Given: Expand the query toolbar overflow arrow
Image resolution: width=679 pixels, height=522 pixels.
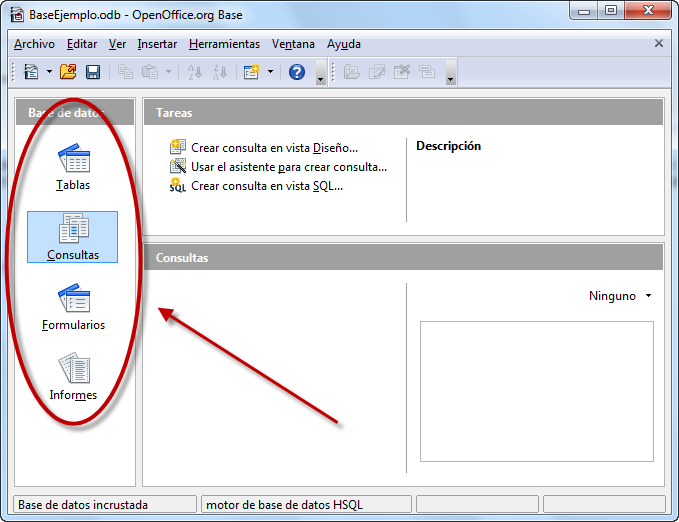Looking at the screenshot, I should point(451,73).
